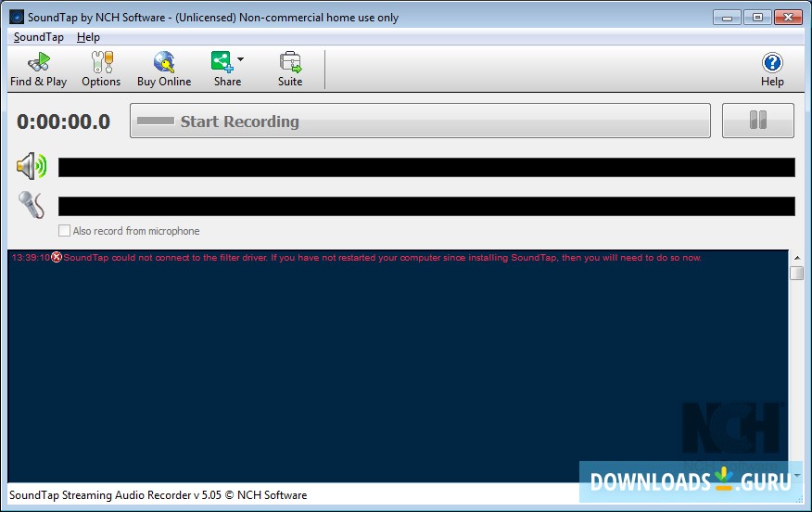Click the speaker audio level meter
Viewport: 812px width, 512px height.
[426, 167]
